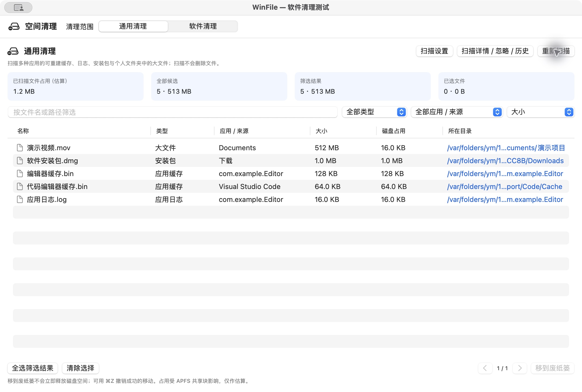This screenshot has height=392, width=582.
Task: Open 扫描详情 / 忽略 / 历史
Action: 495,51
